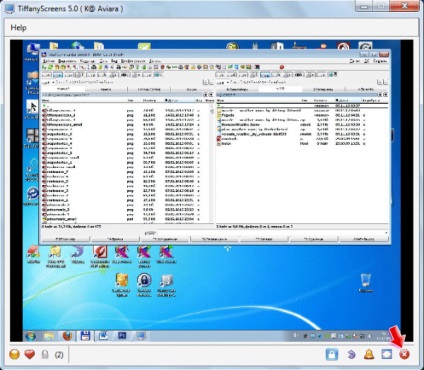
Task: Click the monitor icon on remote taskbar
Action: (x=141, y=336)
